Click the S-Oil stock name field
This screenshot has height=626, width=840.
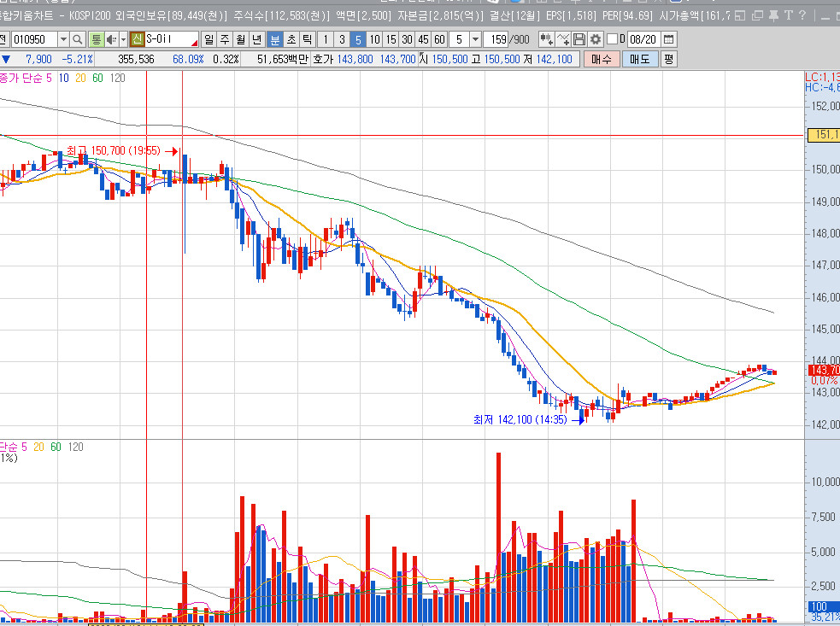tap(172, 39)
